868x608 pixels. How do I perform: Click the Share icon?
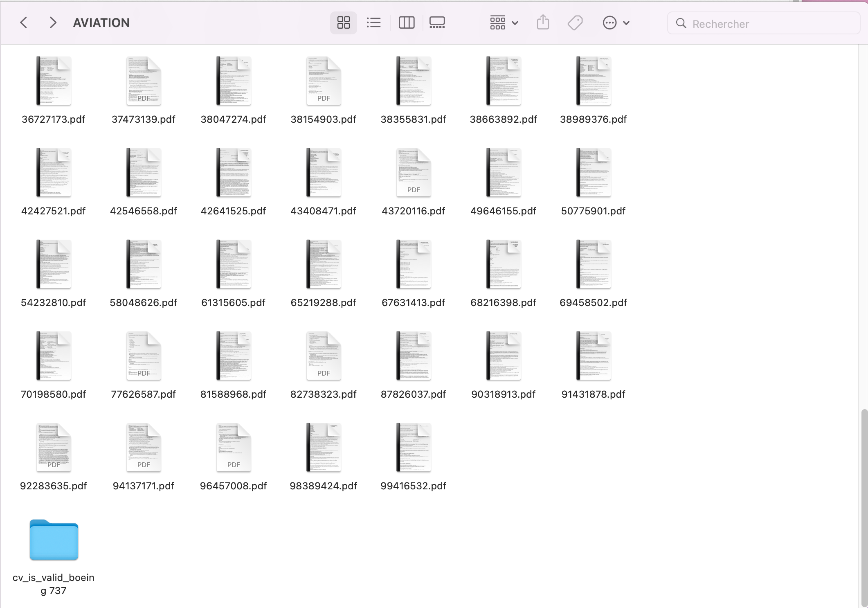click(x=543, y=23)
